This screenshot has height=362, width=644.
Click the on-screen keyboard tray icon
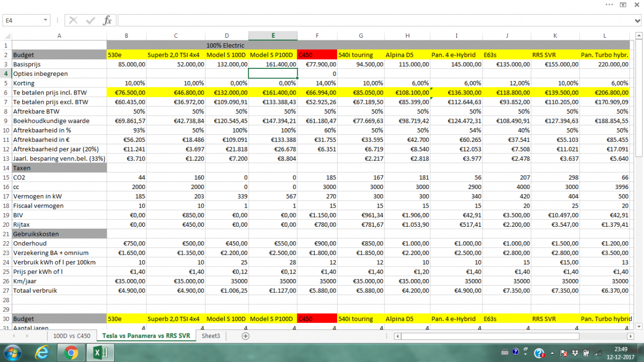point(505,351)
